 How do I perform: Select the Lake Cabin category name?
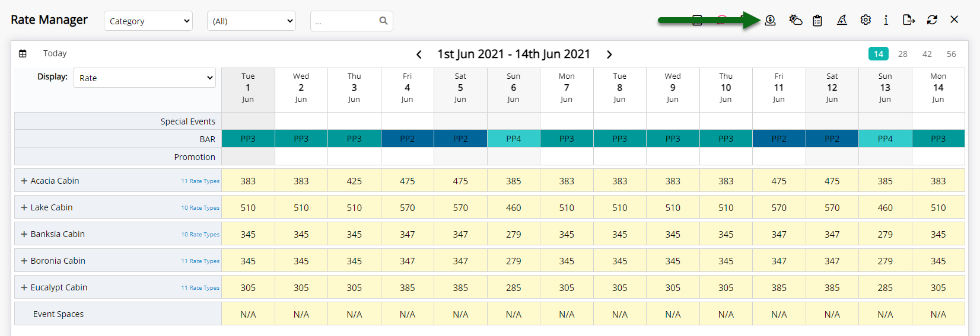[x=52, y=207]
